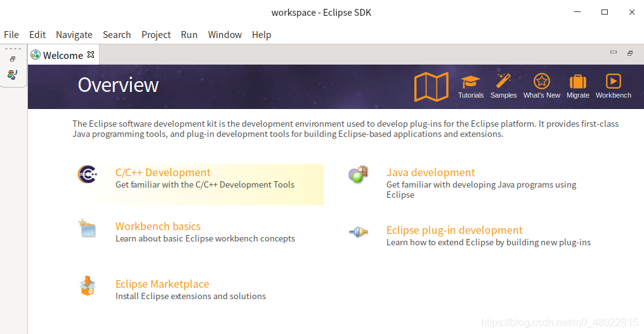Open the Edit menu
The width and height of the screenshot is (644, 334).
point(37,35)
